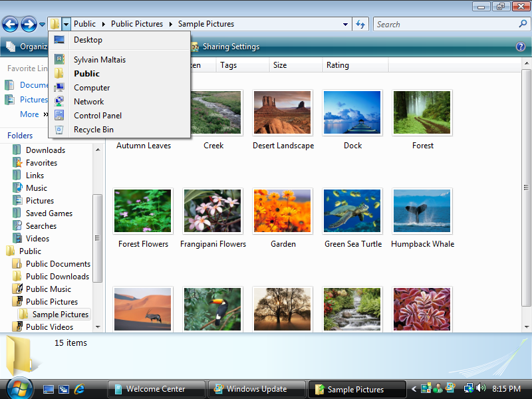This screenshot has height=399, width=532.
Task: Expand the More favorite links chevron
Action: (x=46, y=114)
